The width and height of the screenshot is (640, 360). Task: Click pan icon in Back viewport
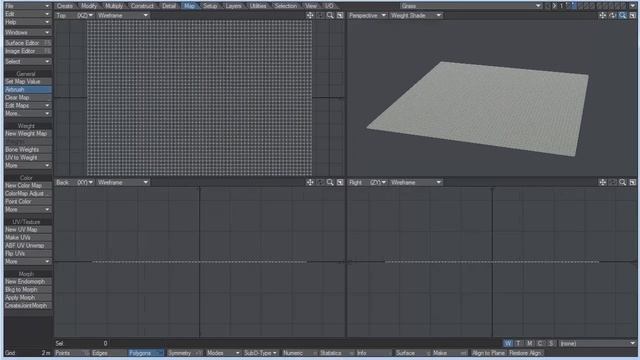310,182
